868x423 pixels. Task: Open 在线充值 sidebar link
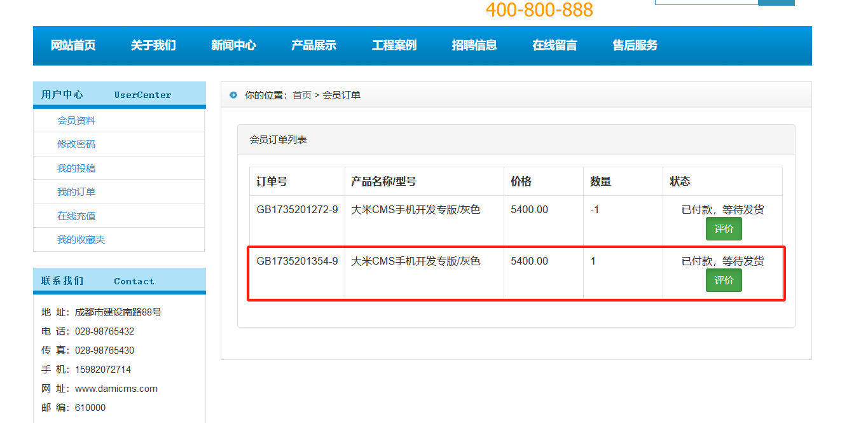pos(76,216)
